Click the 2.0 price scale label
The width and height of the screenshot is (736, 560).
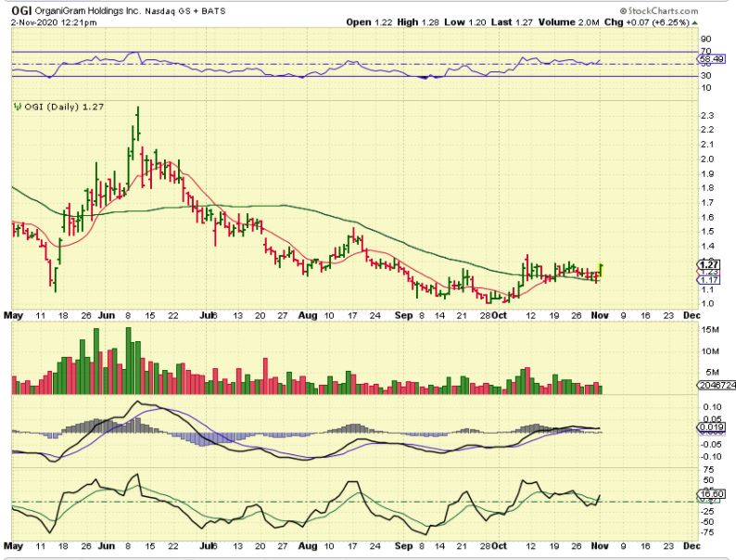706,159
